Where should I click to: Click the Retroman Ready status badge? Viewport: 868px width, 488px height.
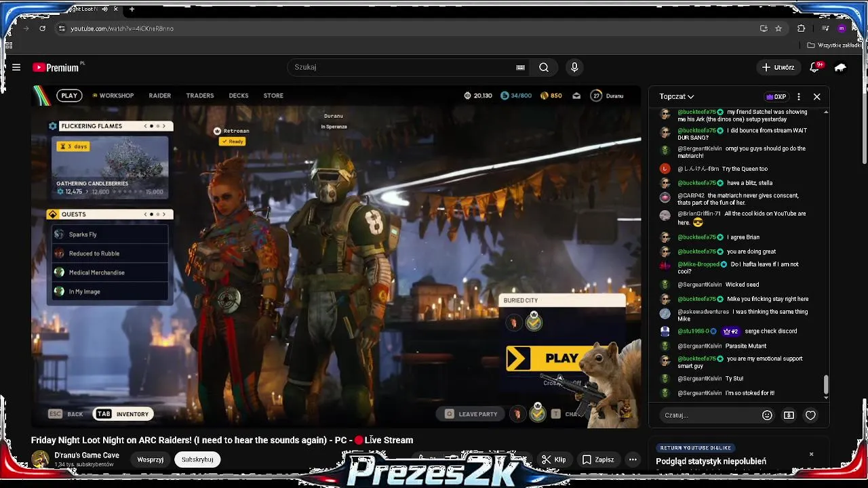tap(232, 142)
